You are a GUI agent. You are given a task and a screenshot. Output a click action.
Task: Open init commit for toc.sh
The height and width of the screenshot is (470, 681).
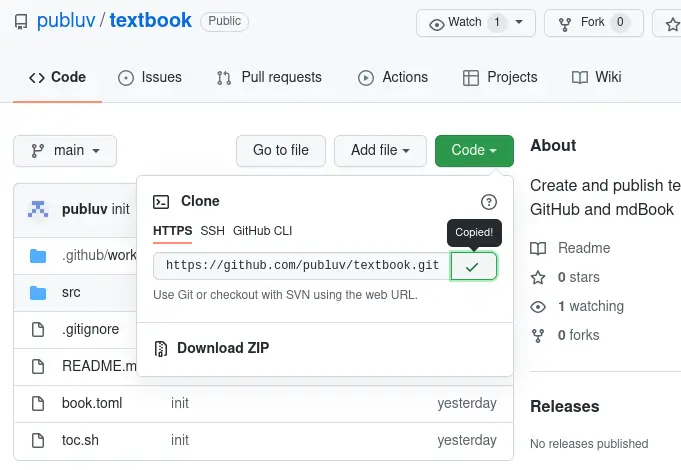(180, 440)
